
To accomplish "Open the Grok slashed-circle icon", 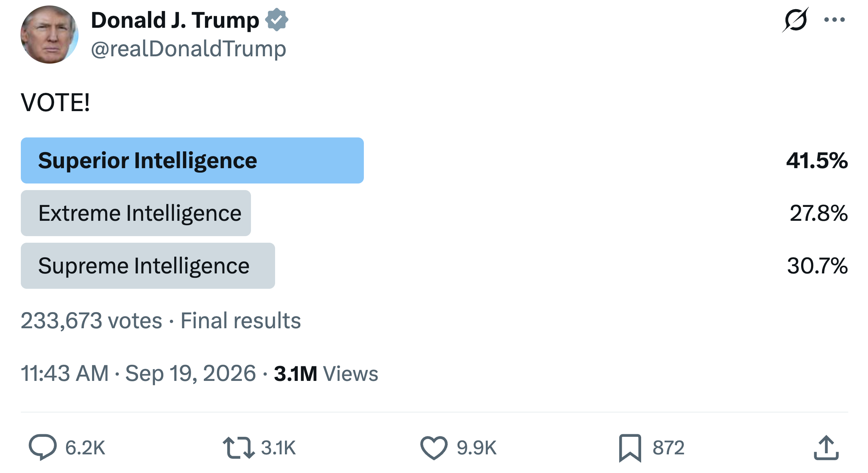I will (795, 20).
